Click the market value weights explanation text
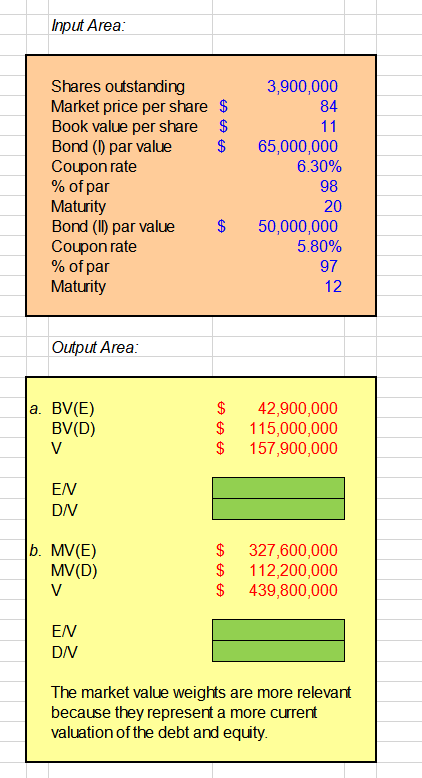The width and height of the screenshot is (422, 778). (201, 713)
